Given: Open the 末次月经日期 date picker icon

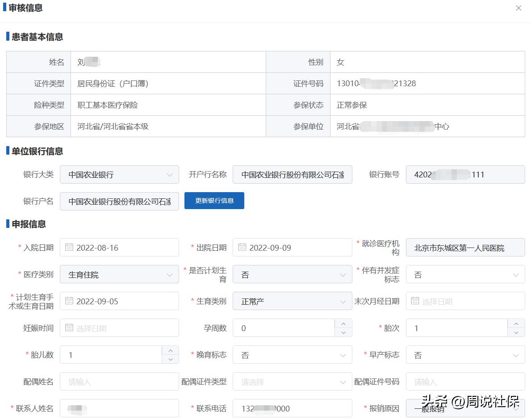Looking at the screenshot, I should click(x=415, y=301).
